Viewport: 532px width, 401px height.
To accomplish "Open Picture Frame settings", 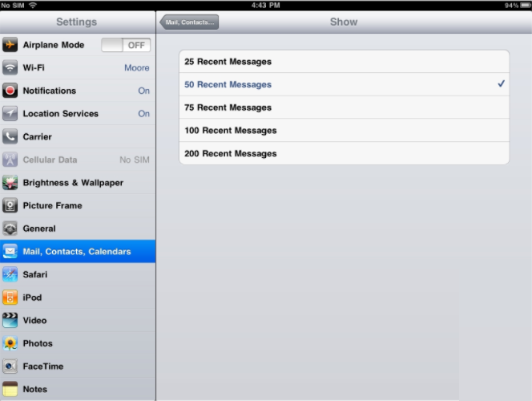I will click(78, 205).
